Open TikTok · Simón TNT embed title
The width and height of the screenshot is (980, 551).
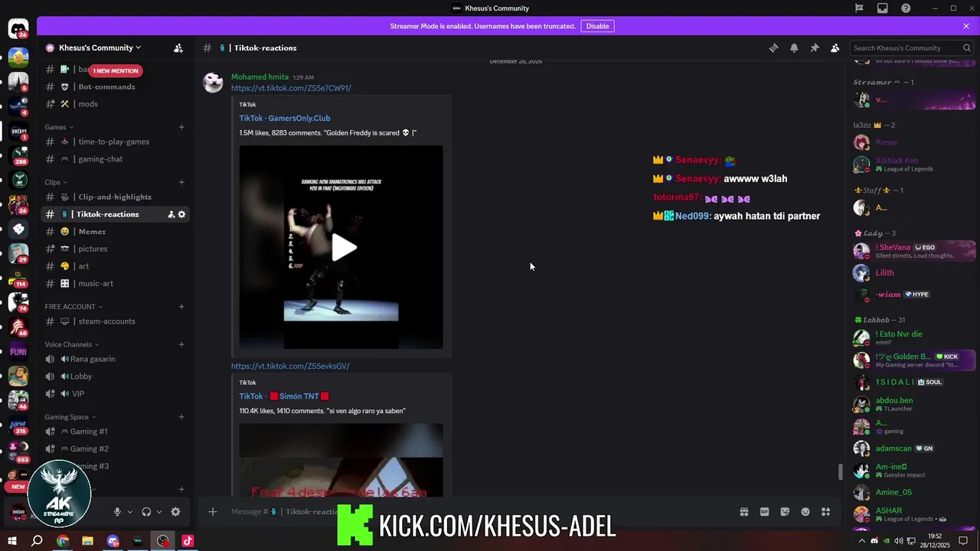click(284, 396)
